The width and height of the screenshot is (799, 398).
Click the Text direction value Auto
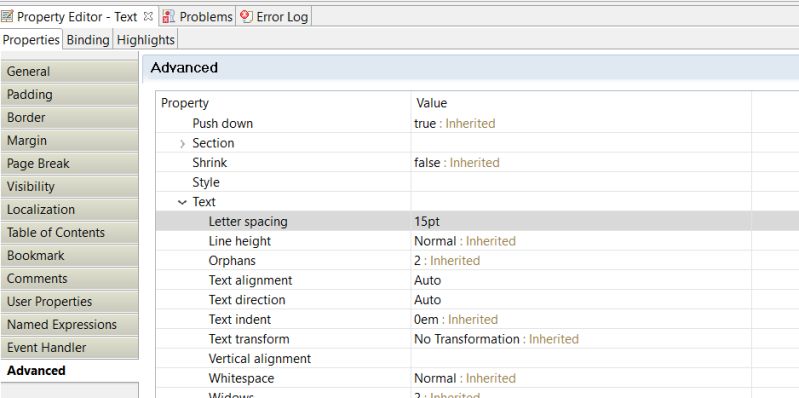[428, 300]
